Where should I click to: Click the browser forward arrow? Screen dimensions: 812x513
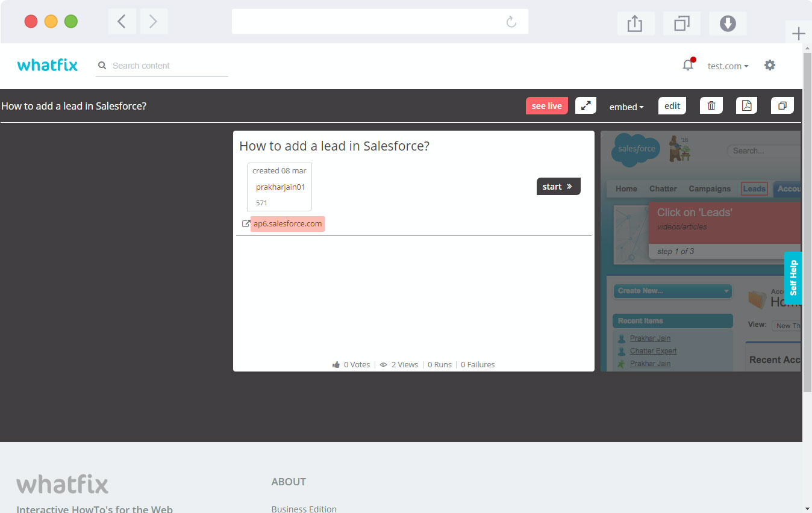pos(154,22)
